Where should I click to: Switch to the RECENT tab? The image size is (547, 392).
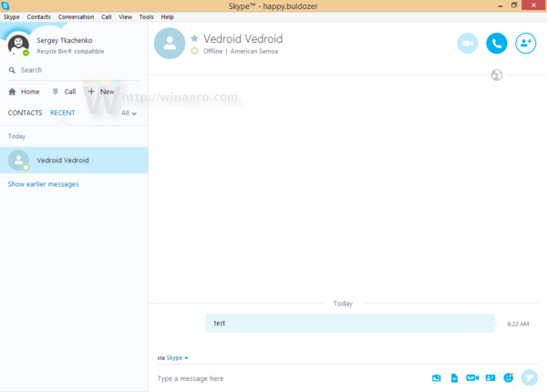pyautogui.click(x=62, y=113)
